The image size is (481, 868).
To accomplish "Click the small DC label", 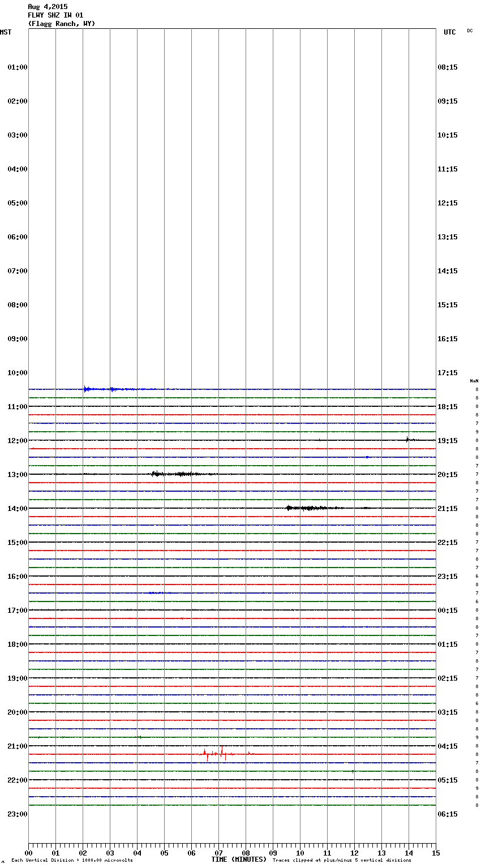I will (470, 31).
